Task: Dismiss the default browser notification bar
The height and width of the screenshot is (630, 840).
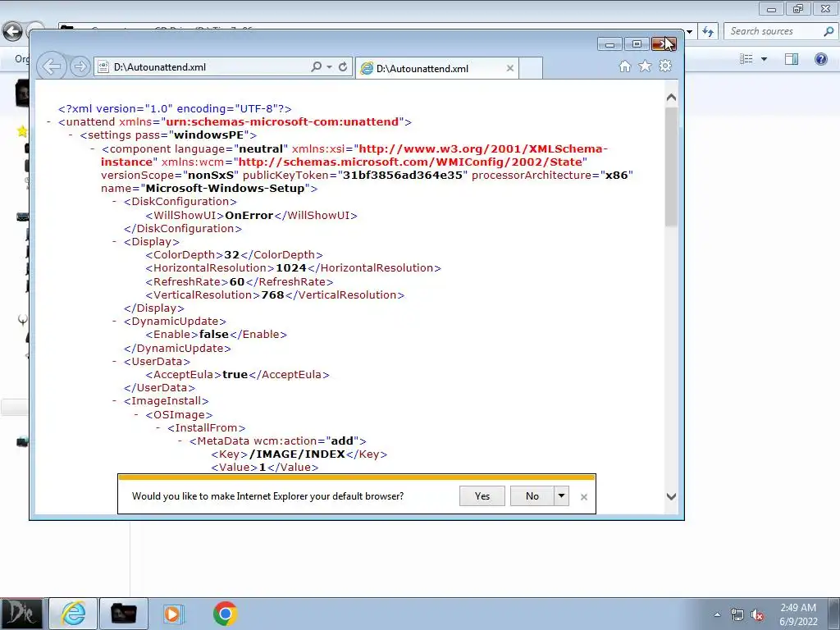Action: (584, 497)
